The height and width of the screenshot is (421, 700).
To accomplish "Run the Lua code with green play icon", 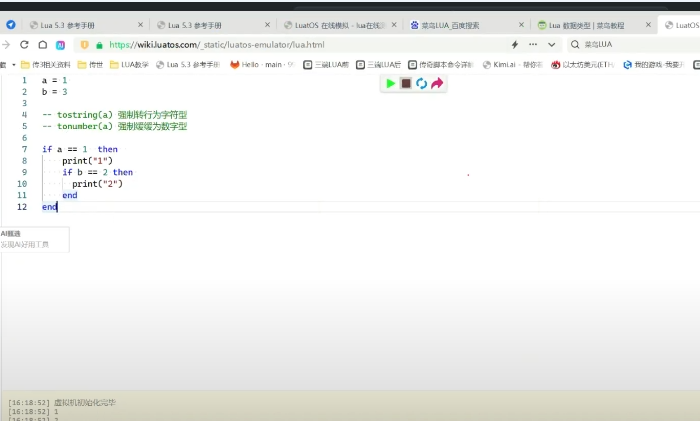I will (390, 83).
